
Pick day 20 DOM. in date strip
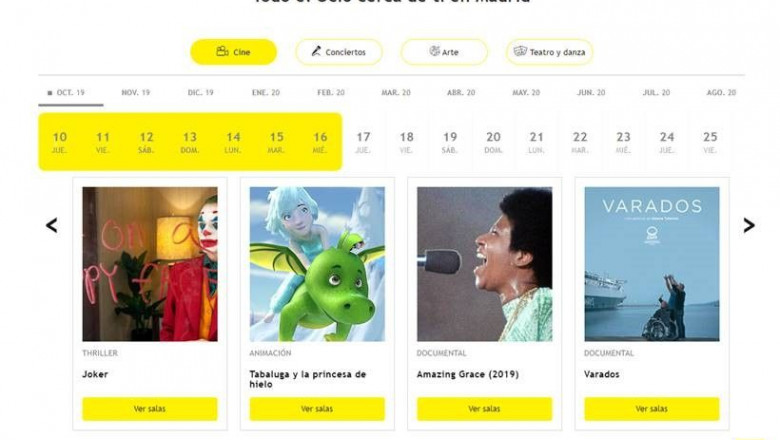(493, 142)
